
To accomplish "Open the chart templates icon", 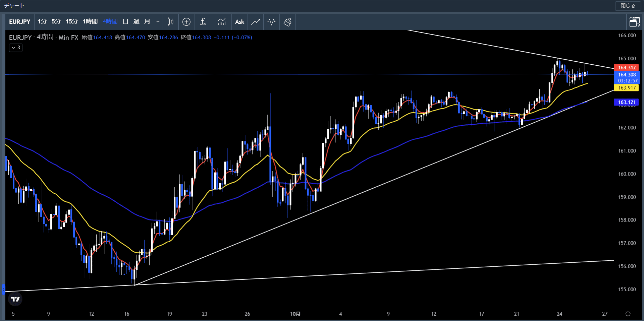I will coord(222,22).
